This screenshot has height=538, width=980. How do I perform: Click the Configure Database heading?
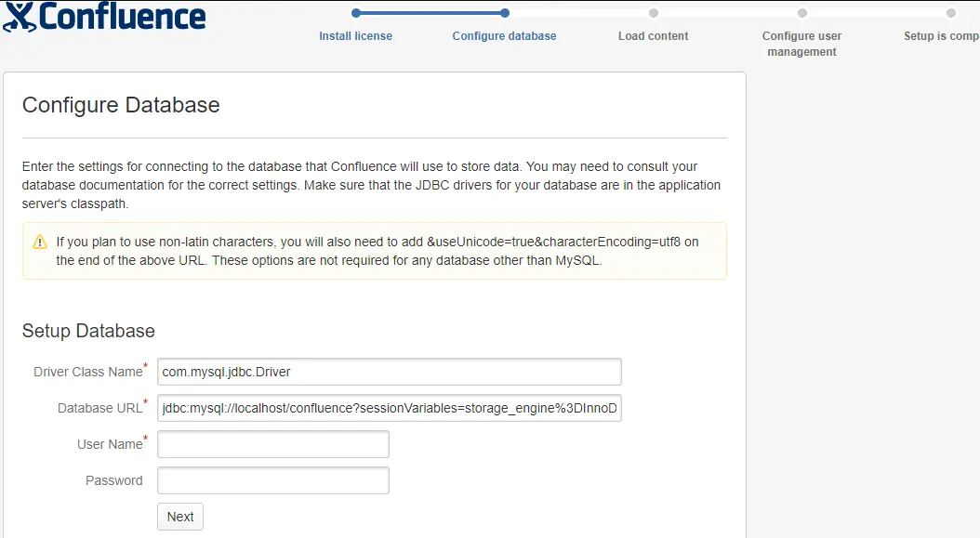121,105
